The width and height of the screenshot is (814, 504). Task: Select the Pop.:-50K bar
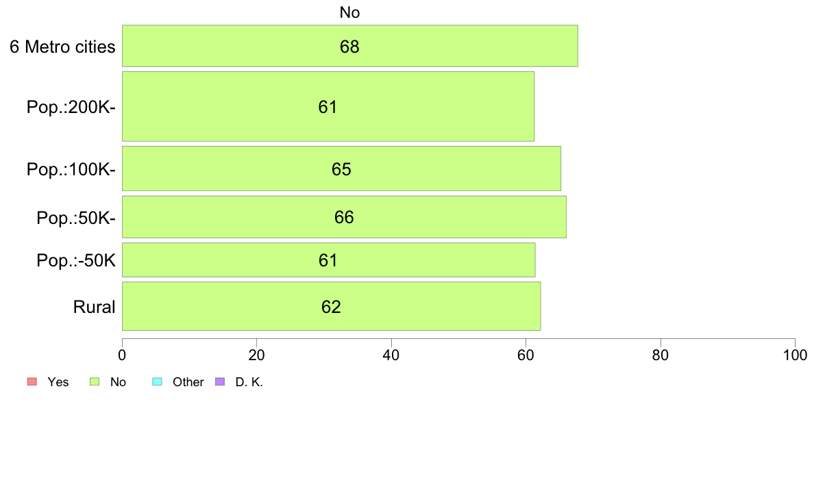pos(329,260)
